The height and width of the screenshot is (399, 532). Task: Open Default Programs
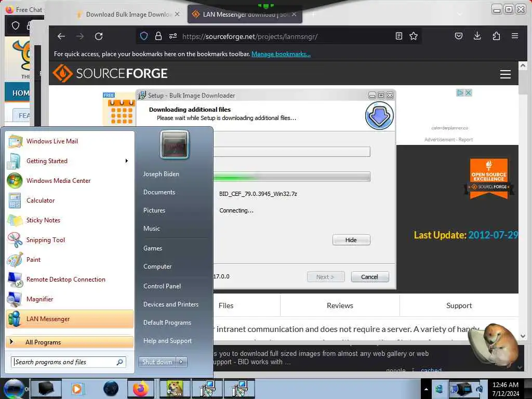coord(167,322)
